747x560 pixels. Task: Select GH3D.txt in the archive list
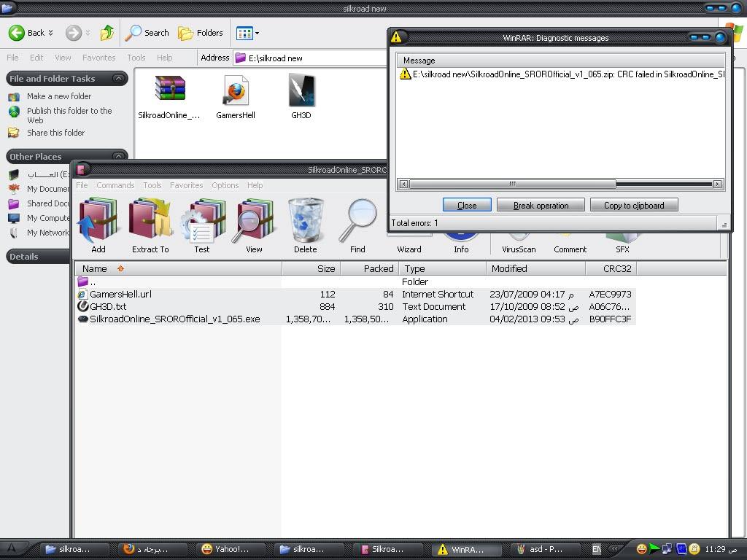[x=355, y=307]
